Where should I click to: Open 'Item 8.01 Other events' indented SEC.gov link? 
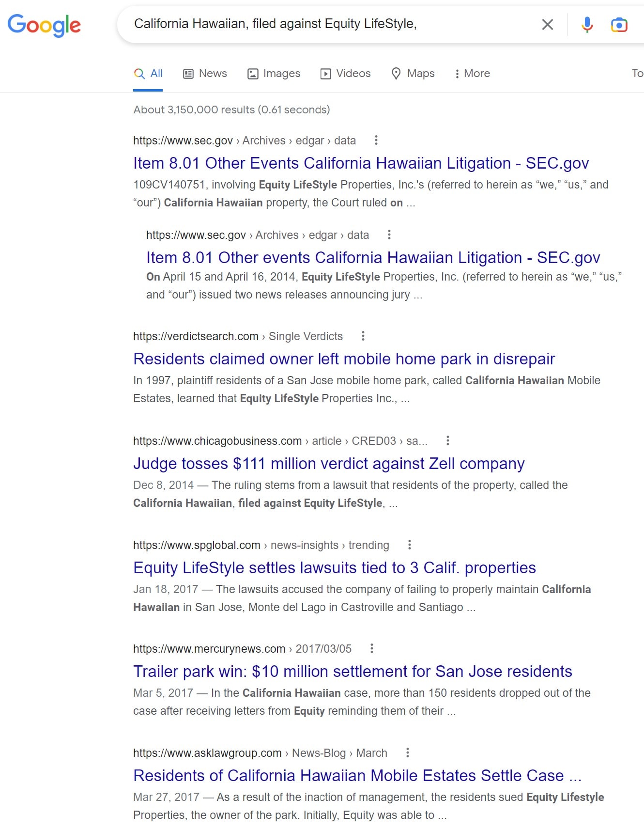point(373,258)
